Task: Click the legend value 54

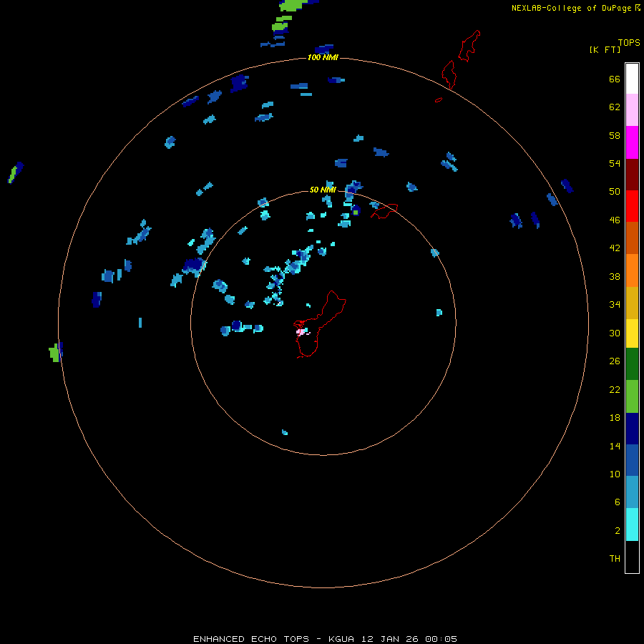Action: 615,163
